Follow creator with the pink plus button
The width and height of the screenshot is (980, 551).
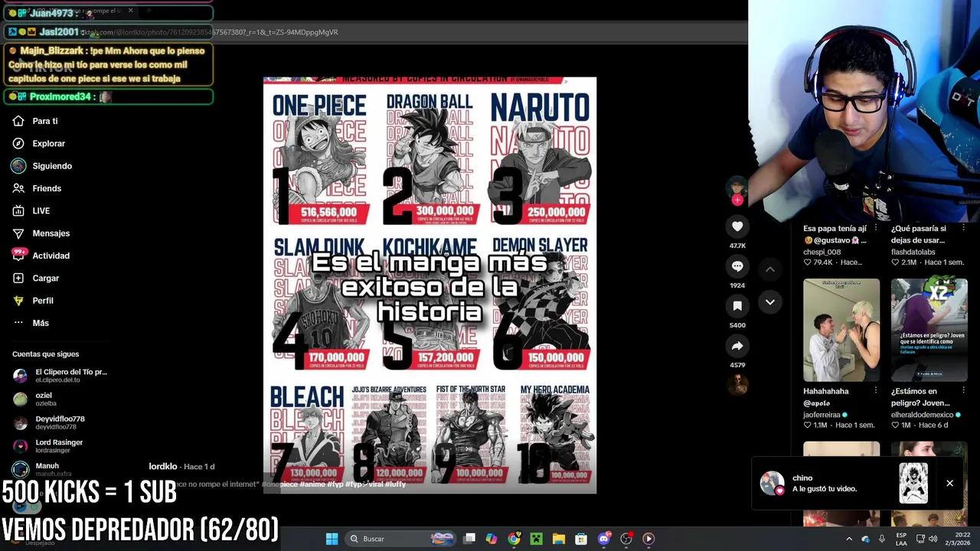737,201
